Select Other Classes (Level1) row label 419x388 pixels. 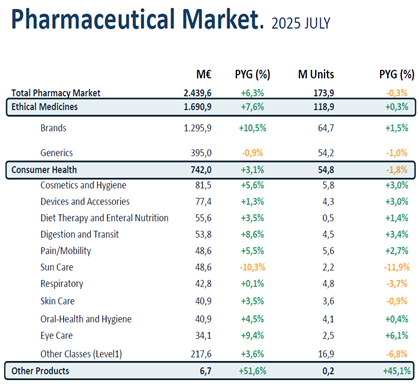[x=81, y=354]
